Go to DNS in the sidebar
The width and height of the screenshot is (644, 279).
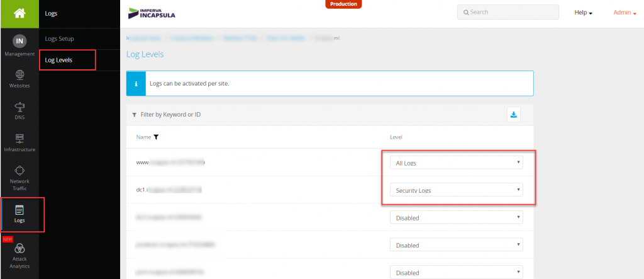(19, 110)
